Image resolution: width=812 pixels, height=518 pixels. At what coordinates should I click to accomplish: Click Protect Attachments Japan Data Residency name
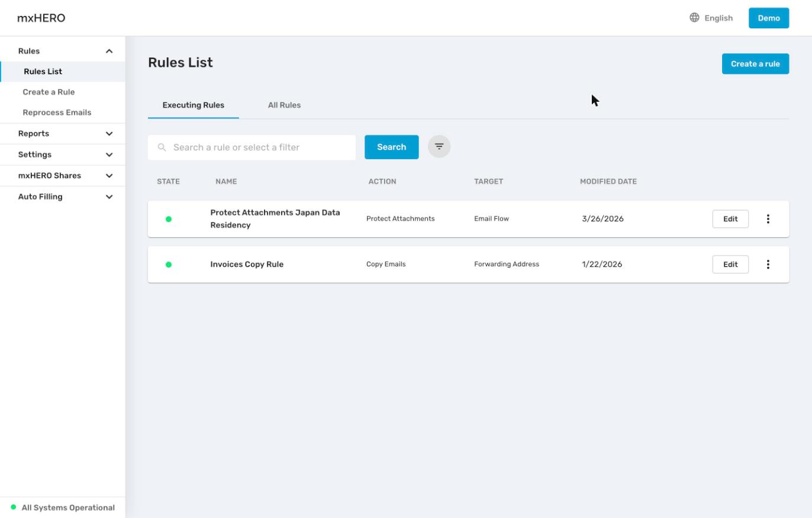(x=275, y=219)
